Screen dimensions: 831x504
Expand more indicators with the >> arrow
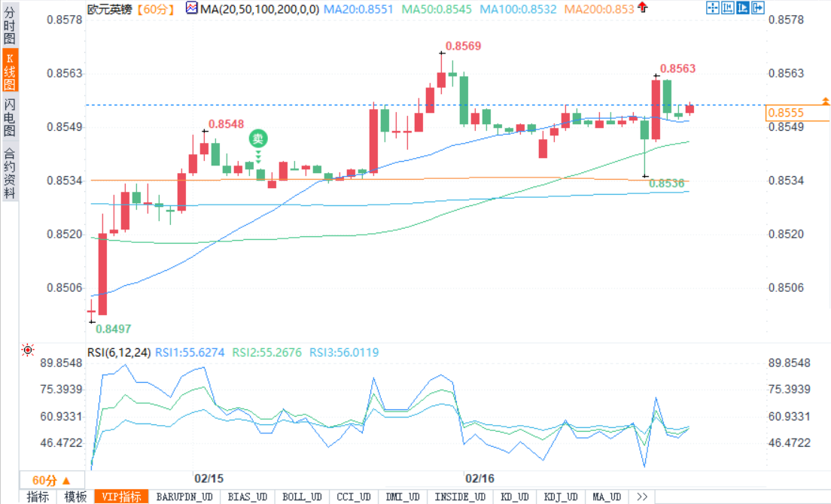pos(642,496)
